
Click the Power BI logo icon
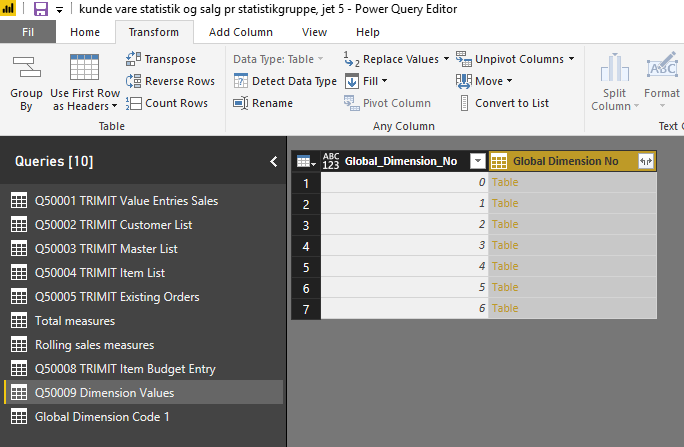pyautogui.click(x=7, y=8)
